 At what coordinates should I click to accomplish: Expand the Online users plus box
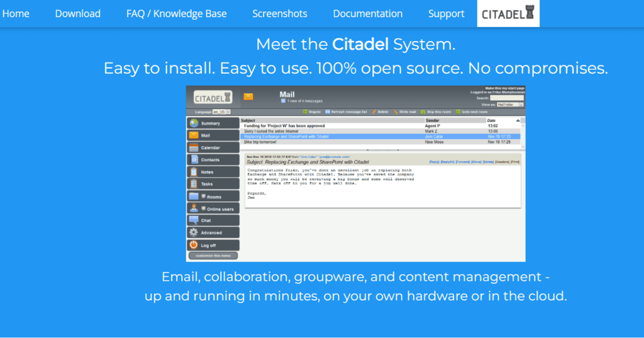pyautogui.click(x=203, y=208)
